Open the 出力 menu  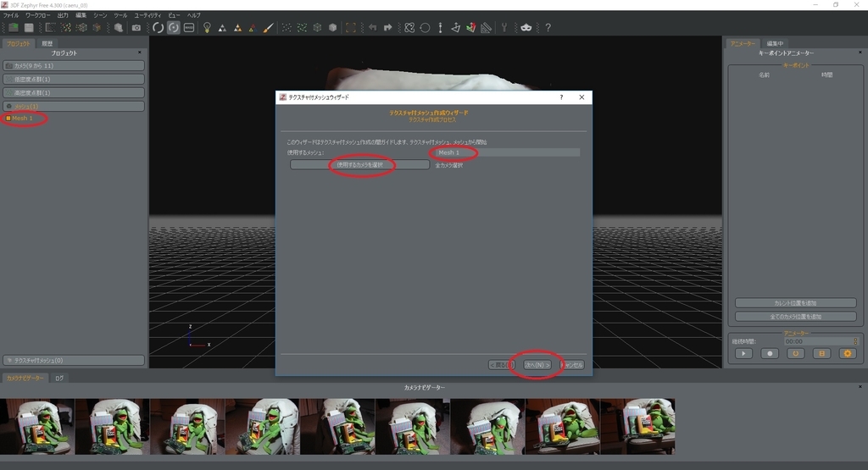[x=63, y=15]
